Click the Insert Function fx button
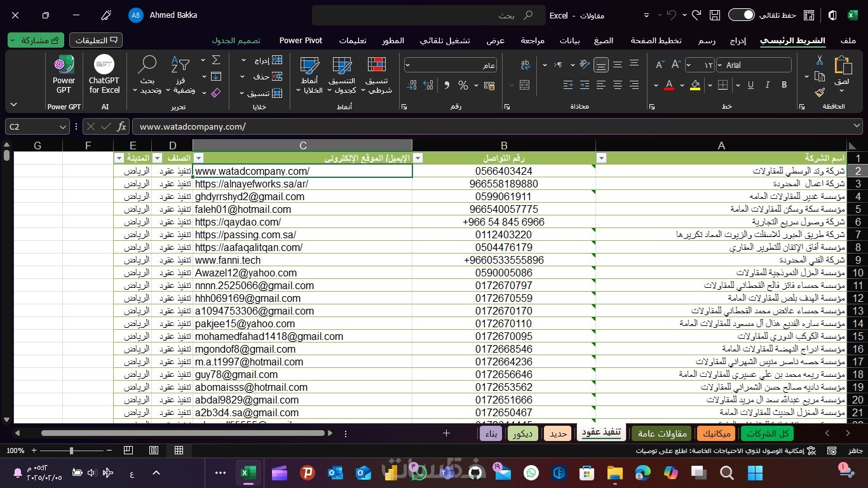 coord(121,126)
